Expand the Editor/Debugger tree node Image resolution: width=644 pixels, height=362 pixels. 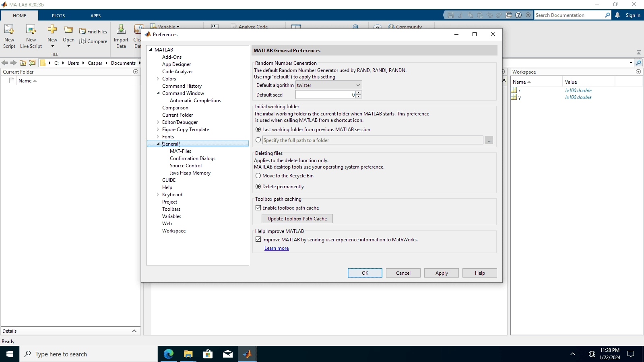click(x=158, y=122)
